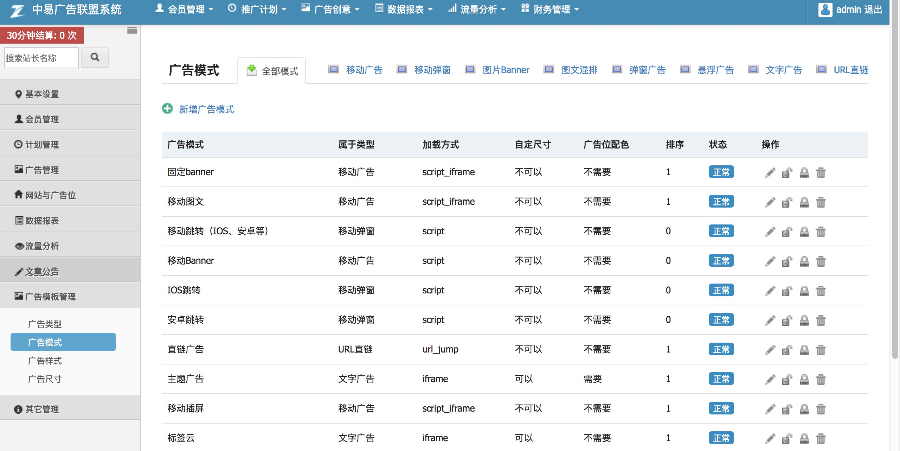
Task: Edit the IOS跳转 ad mode
Action: 770,290
